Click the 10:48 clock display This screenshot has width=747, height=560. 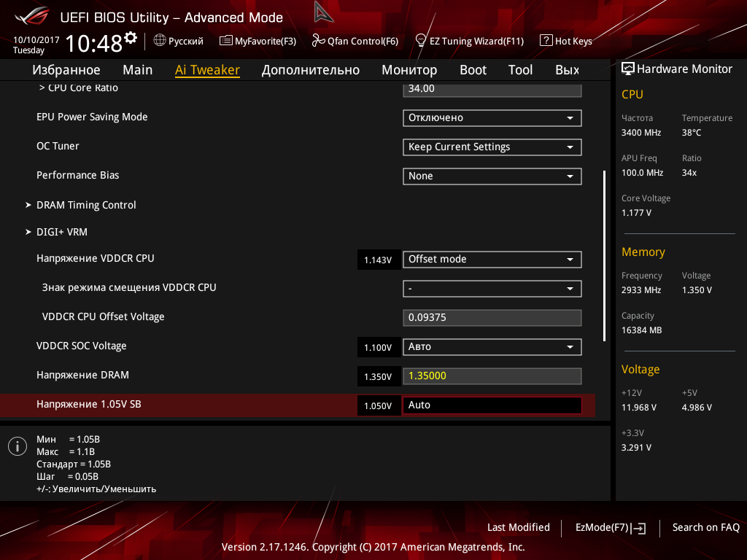[x=94, y=43]
